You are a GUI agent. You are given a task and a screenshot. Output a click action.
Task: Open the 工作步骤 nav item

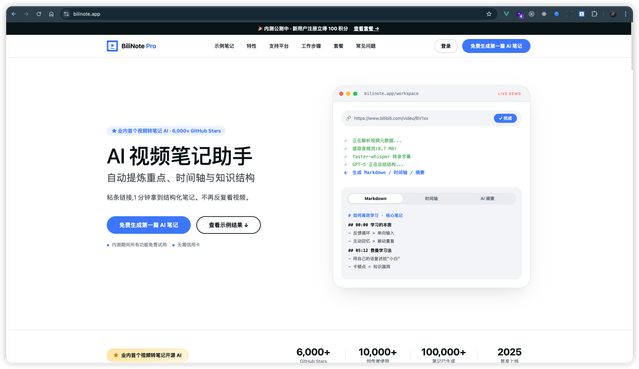(x=311, y=46)
